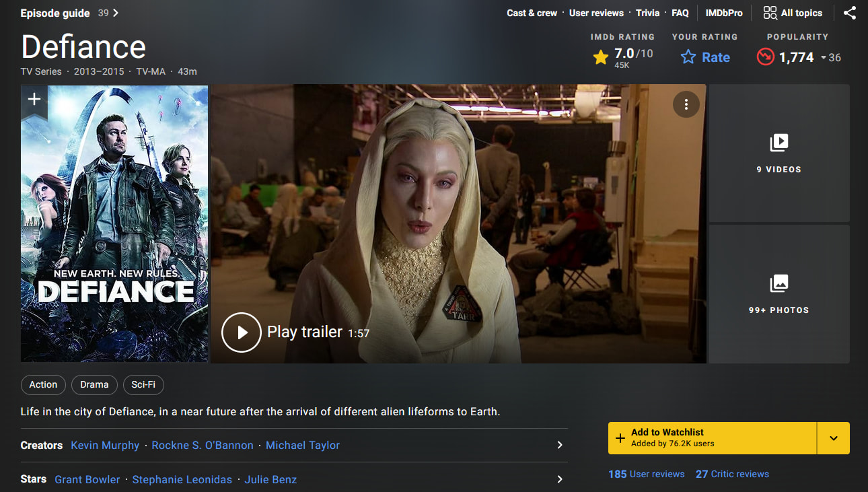Open the FAQ link
The height and width of the screenshot is (492, 868).
[680, 13]
